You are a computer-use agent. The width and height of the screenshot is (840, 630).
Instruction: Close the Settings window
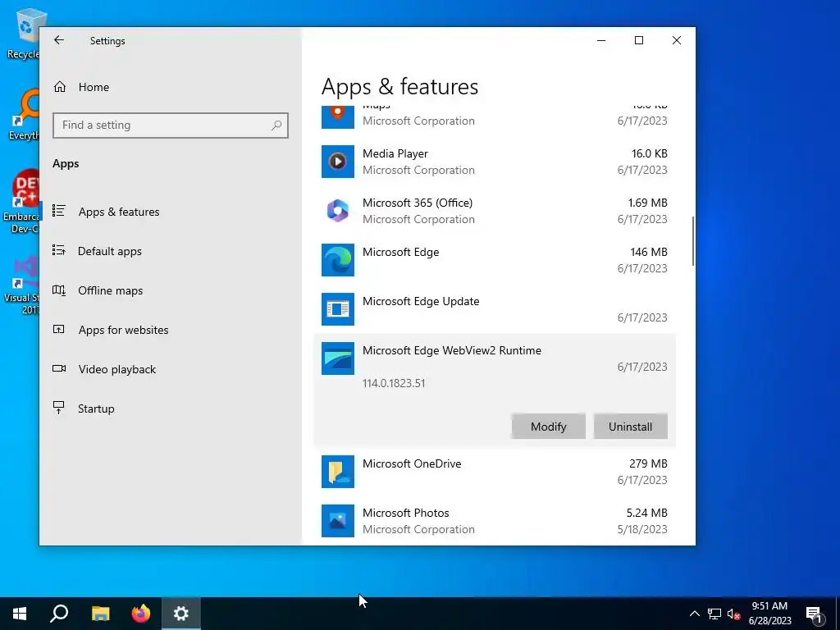pyautogui.click(x=677, y=40)
